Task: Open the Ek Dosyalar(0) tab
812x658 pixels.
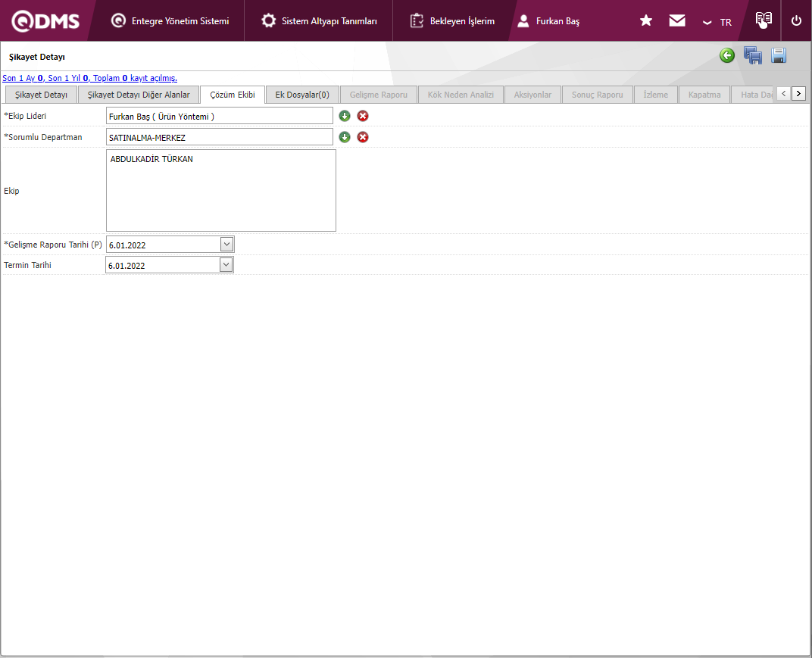Action: tap(302, 95)
